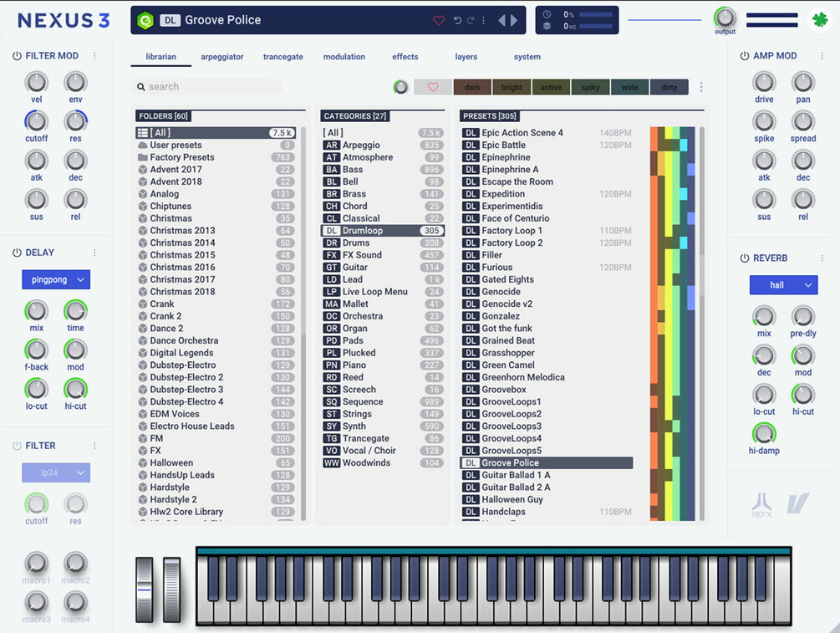Switch to the arpeggiator tab
The width and height of the screenshot is (840, 633).
221,56
